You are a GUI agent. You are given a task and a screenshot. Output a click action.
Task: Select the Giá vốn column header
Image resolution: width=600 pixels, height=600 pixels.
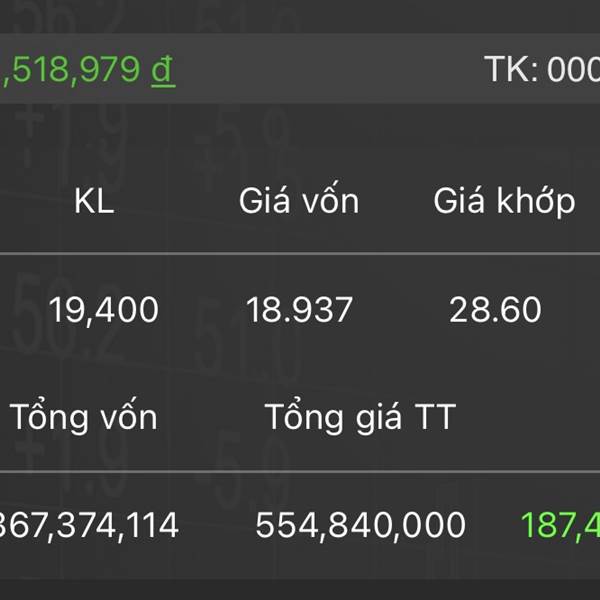point(299,201)
